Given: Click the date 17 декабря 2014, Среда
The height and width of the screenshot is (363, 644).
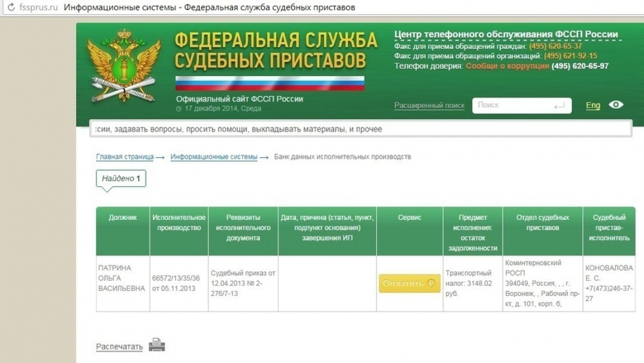Looking at the screenshot, I should coord(223,109).
